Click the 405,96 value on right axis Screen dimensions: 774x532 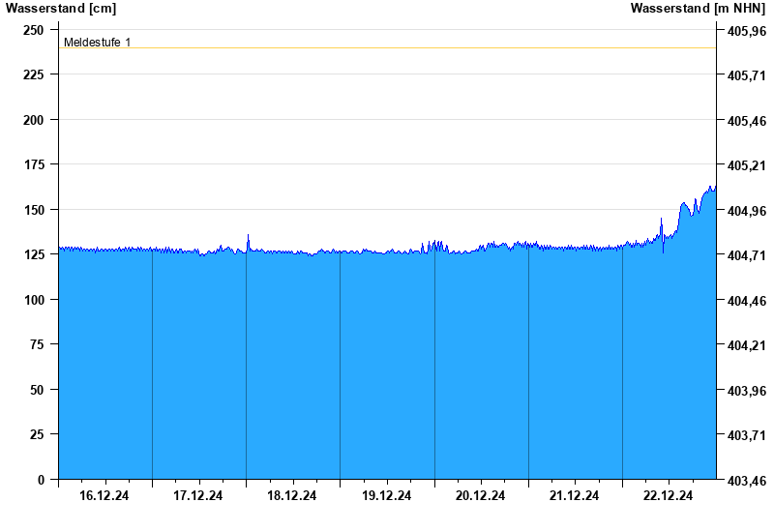[x=746, y=31]
